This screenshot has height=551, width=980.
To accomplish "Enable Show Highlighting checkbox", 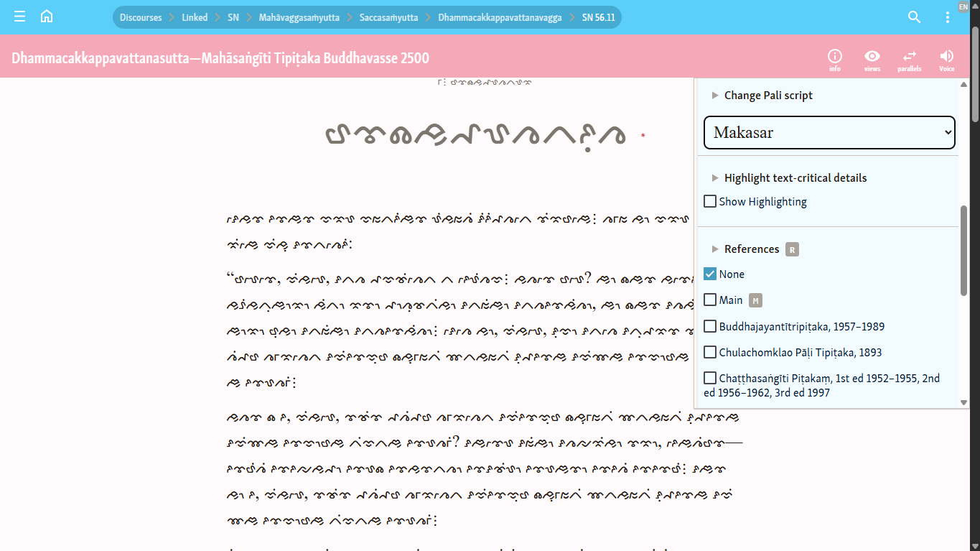I will pos(710,202).
